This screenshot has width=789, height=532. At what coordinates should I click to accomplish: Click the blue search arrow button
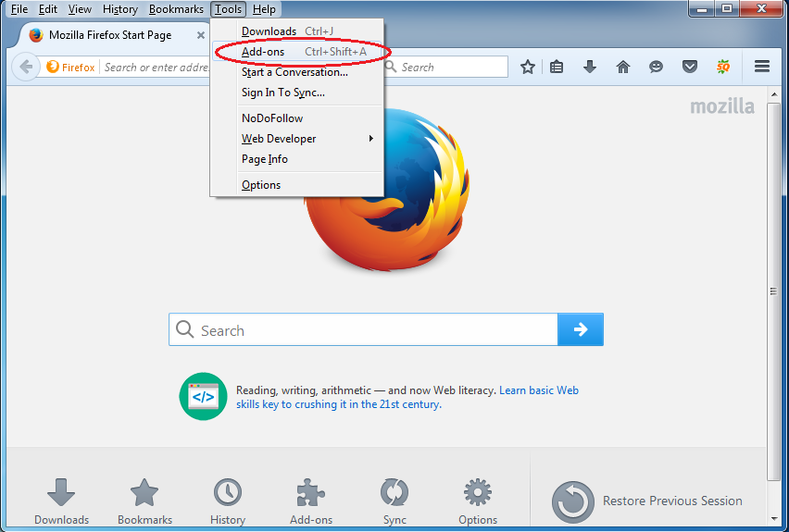581,329
